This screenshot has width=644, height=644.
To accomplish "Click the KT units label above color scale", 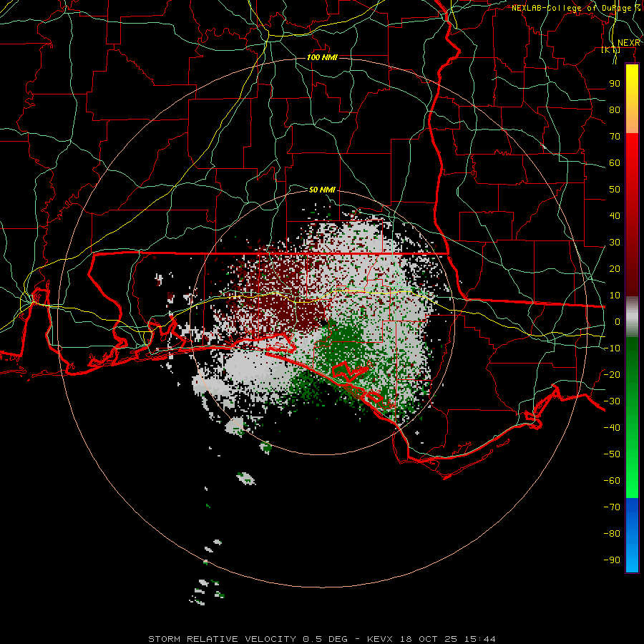I will (x=611, y=50).
